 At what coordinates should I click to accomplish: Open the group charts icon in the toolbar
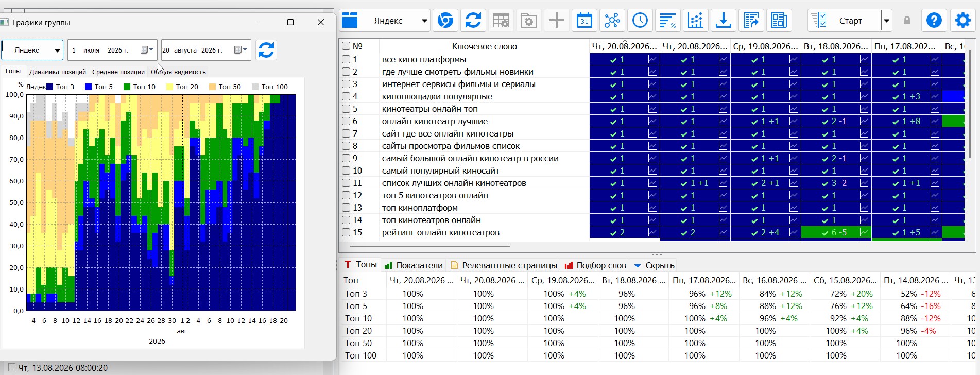(696, 21)
